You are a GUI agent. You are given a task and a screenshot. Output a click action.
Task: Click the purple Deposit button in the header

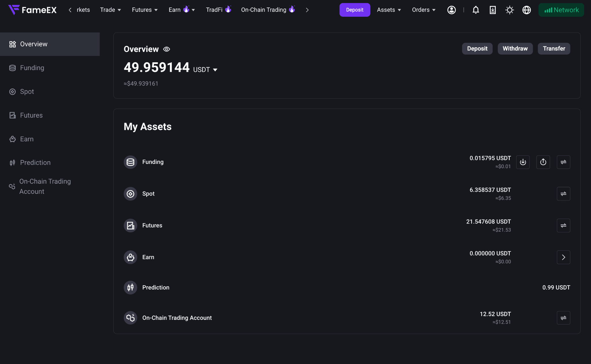(x=355, y=10)
